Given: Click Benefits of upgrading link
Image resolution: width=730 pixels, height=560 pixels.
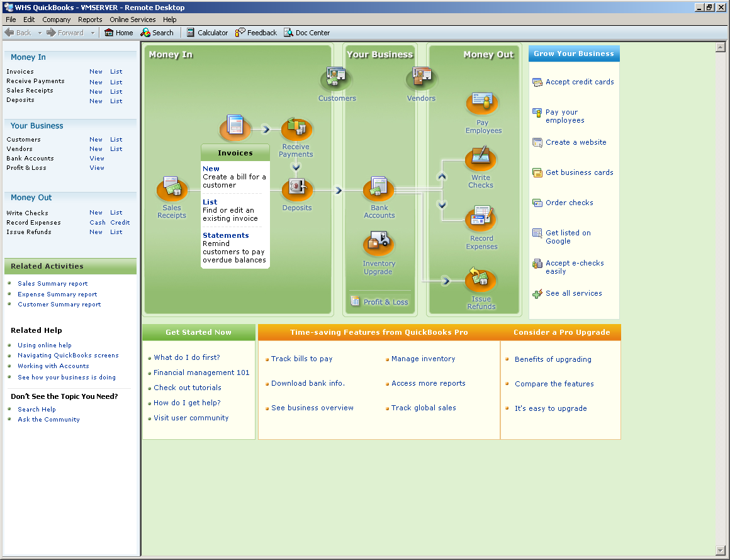Looking at the screenshot, I should coord(553,359).
